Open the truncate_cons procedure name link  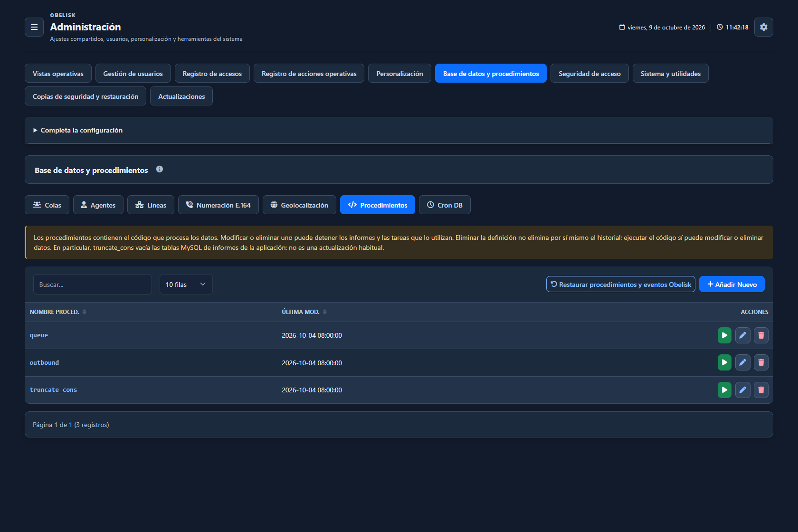click(53, 390)
